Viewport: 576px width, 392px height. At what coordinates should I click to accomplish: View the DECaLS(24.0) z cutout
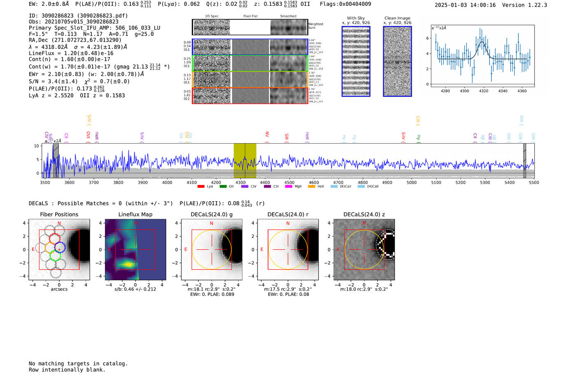364,250
